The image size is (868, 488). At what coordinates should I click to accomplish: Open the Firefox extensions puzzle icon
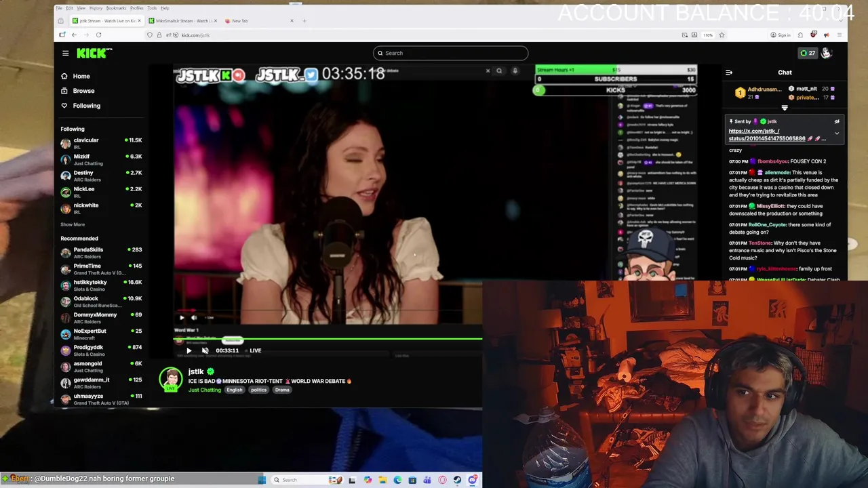[x=801, y=35]
